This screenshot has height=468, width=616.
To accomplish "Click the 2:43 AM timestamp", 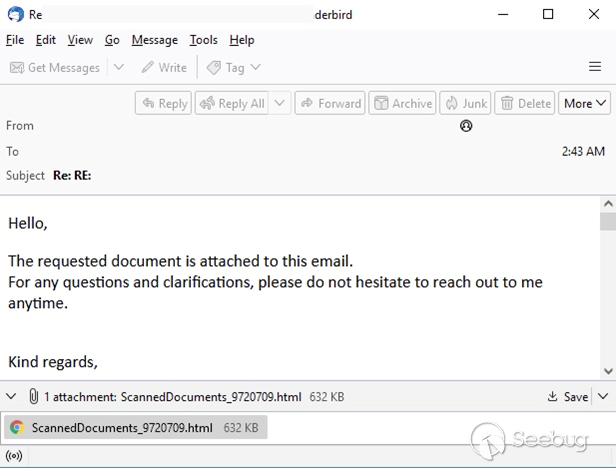I will [583, 151].
